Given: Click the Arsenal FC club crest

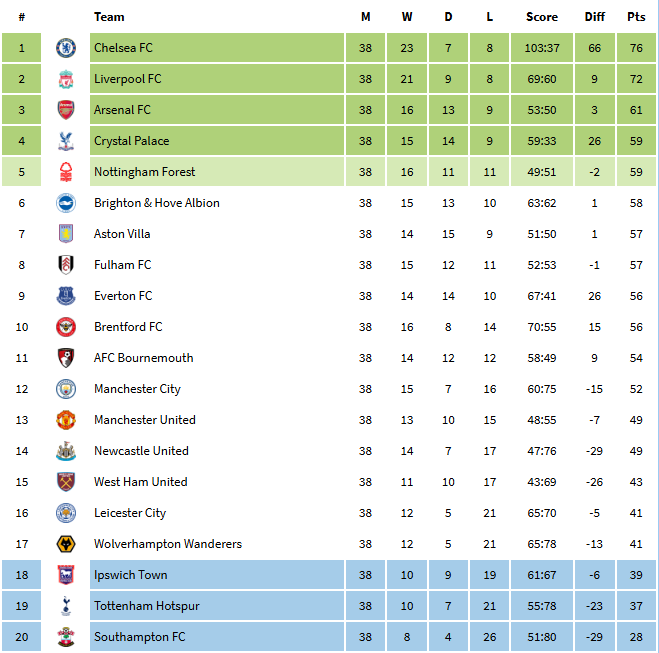Looking at the screenshot, I should [66, 110].
